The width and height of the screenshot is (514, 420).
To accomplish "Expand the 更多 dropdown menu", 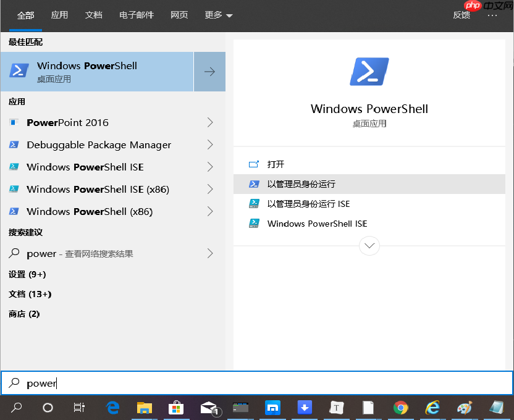I will tap(217, 14).
